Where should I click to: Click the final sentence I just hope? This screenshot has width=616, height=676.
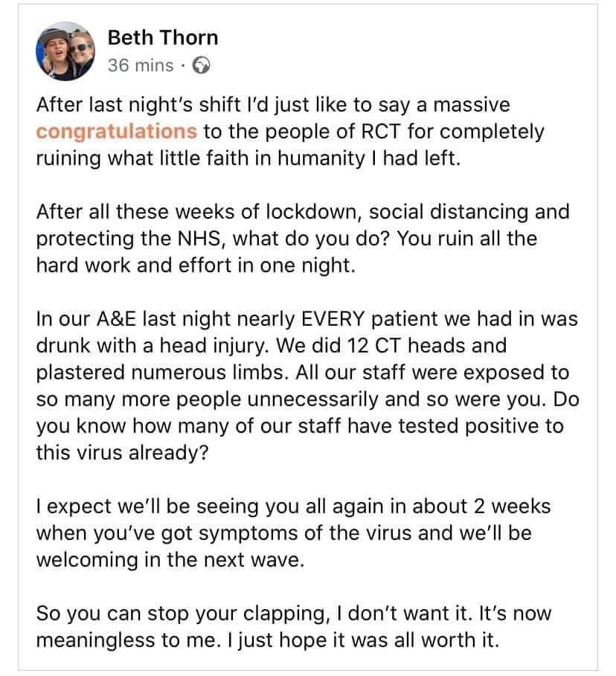pyautogui.click(x=362, y=640)
